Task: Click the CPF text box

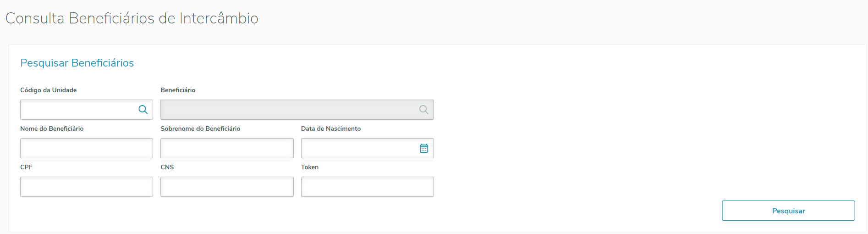Action: 87,187
